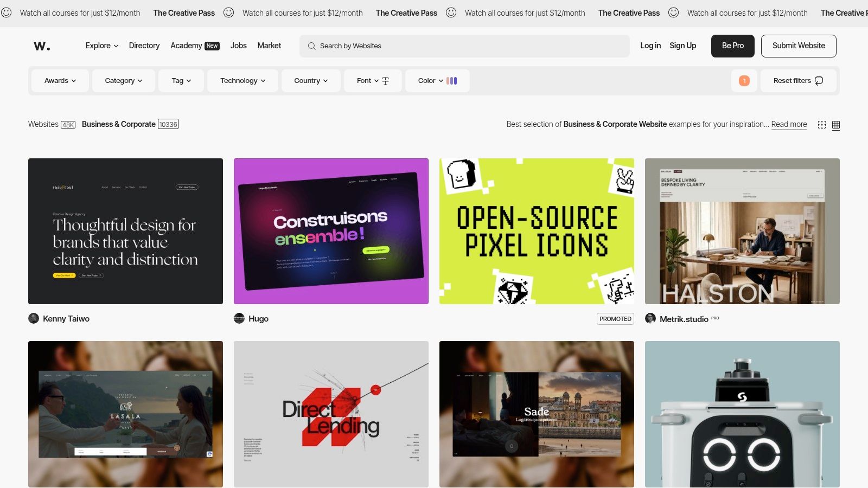
Task: Click Kenny Taiwo's avatar
Action: coord(34,318)
